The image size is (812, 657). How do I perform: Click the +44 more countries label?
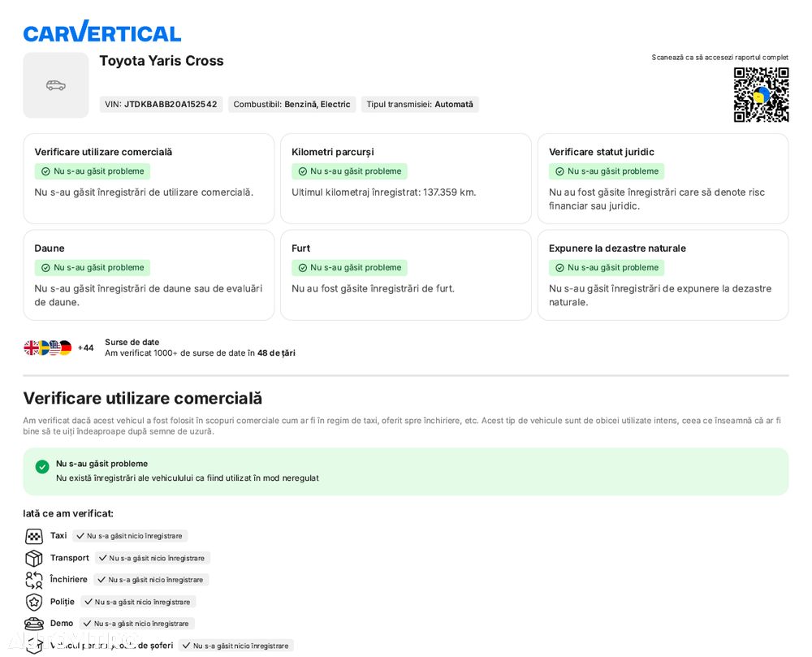tap(85, 348)
